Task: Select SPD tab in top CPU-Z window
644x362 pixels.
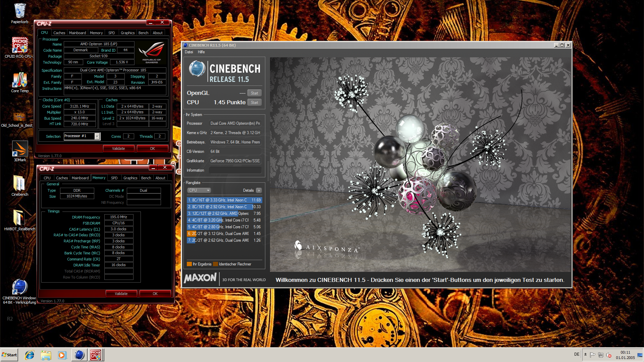Action: point(112,33)
